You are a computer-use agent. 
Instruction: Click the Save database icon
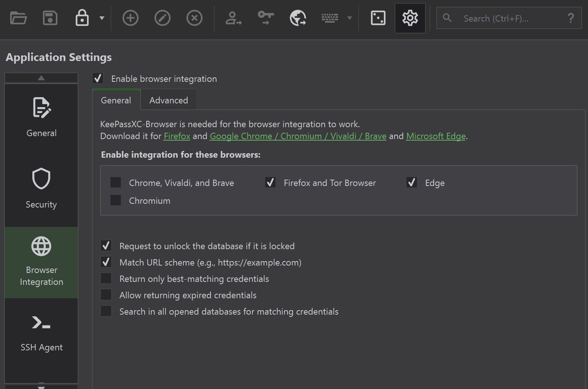pyautogui.click(x=50, y=18)
